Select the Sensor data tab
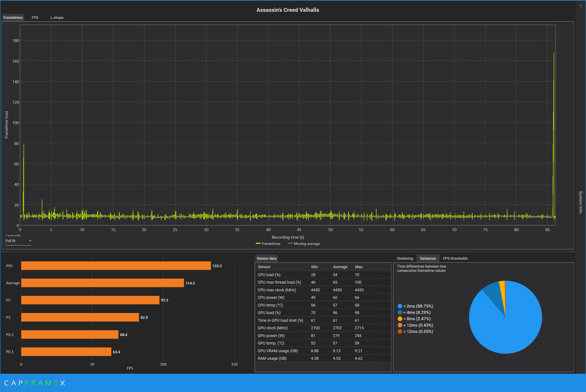 pyautogui.click(x=266, y=258)
